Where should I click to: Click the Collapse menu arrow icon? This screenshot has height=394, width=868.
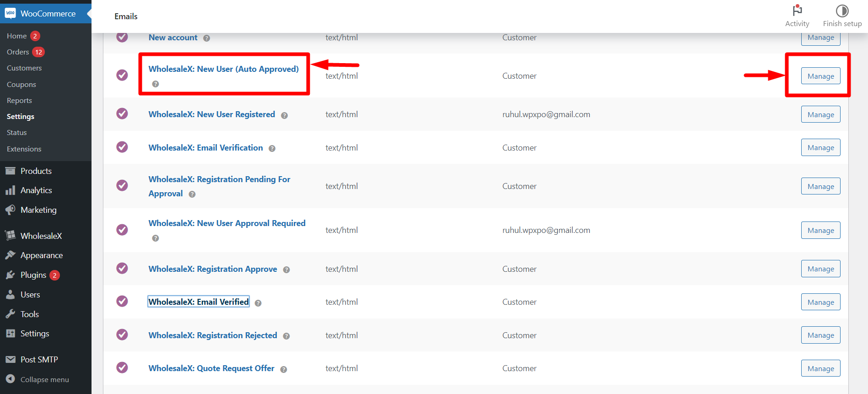tap(10, 379)
